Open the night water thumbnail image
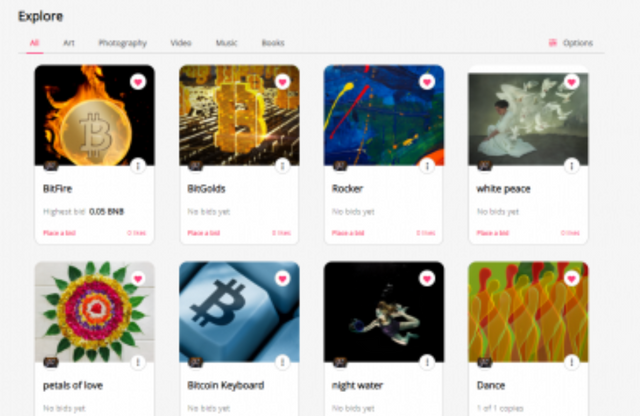 (384, 312)
